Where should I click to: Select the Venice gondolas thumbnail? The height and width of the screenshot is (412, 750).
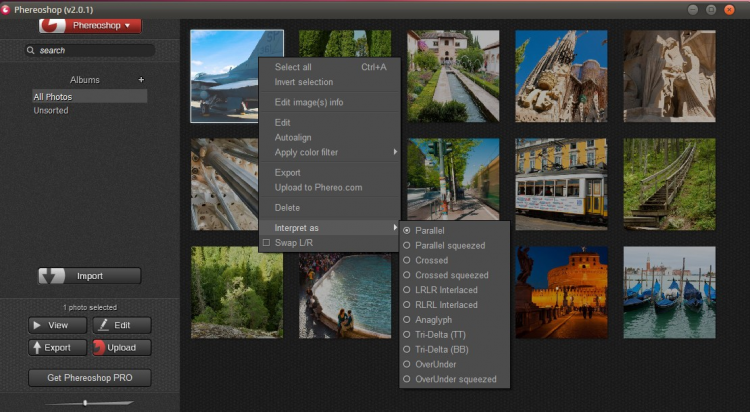pyautogui.click(x=670, y=292)
